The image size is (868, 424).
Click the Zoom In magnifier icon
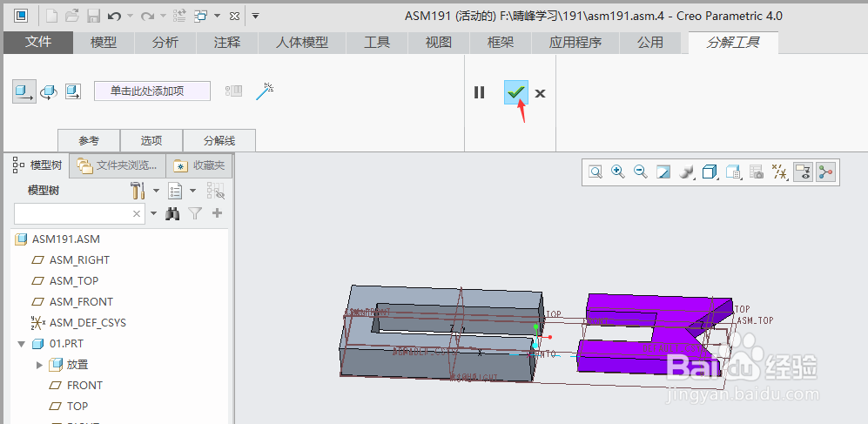pos(618,172)
